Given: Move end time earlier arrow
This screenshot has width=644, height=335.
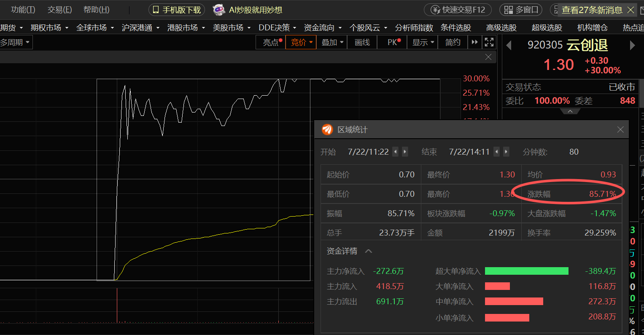Looking at the screenshot, I should [x=496, y=152].
